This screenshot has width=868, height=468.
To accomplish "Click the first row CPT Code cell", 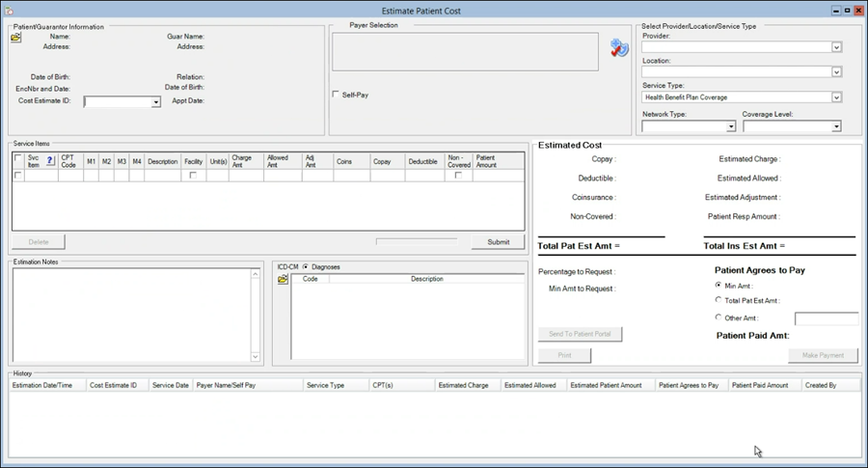I will (70, 175).
